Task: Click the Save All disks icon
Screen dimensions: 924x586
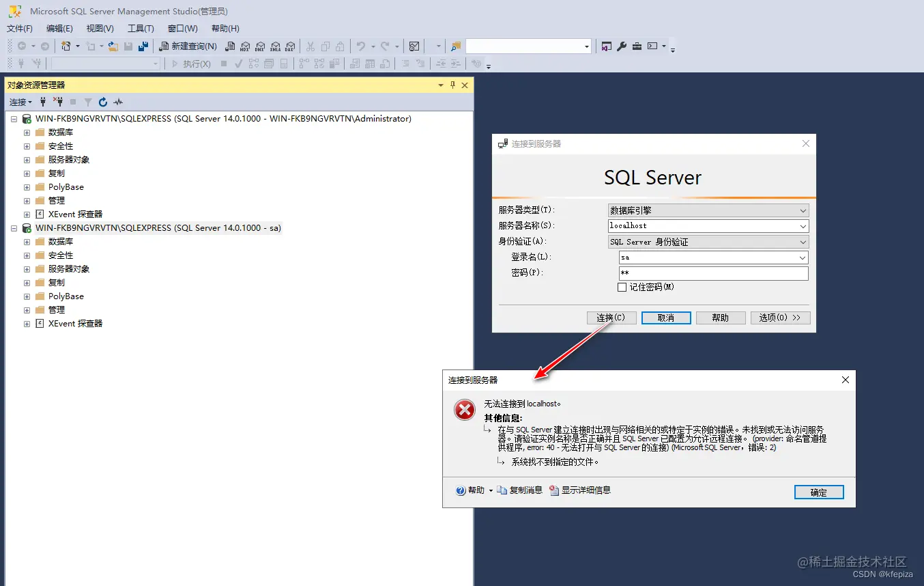Action: (x=143, y=46)
